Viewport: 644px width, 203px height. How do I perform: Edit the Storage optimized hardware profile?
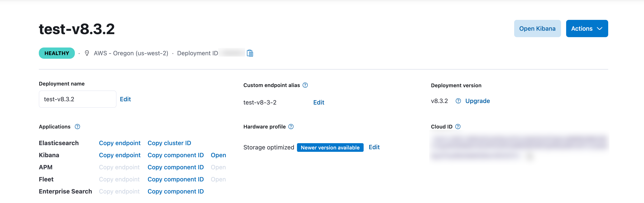(374, 147)
